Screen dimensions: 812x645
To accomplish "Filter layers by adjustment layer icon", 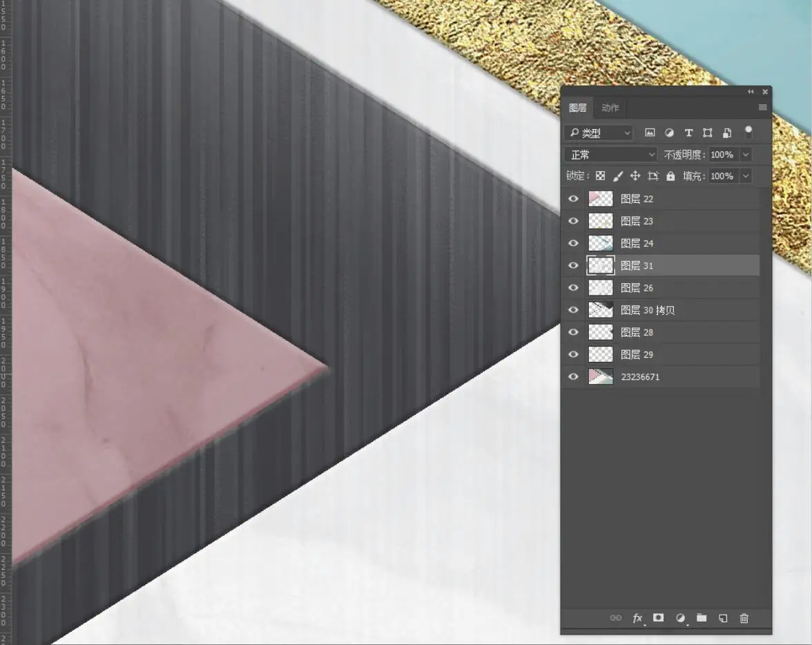I will 669,133.
